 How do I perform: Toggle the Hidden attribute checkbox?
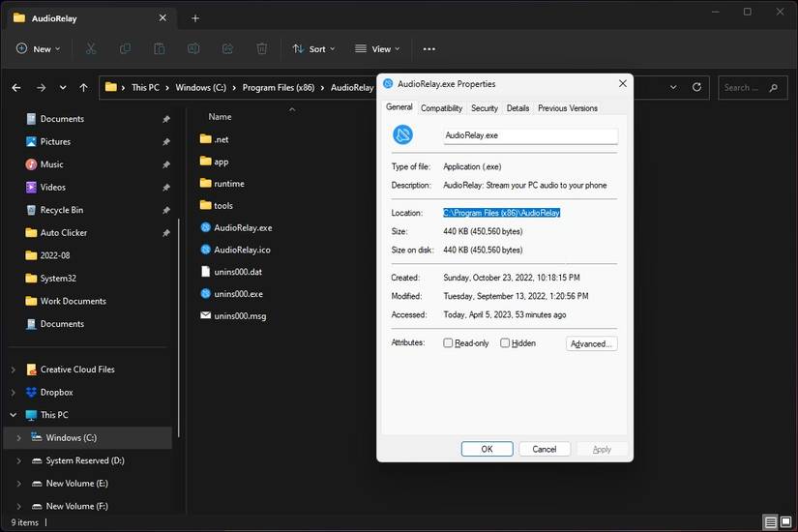[505, 343]
